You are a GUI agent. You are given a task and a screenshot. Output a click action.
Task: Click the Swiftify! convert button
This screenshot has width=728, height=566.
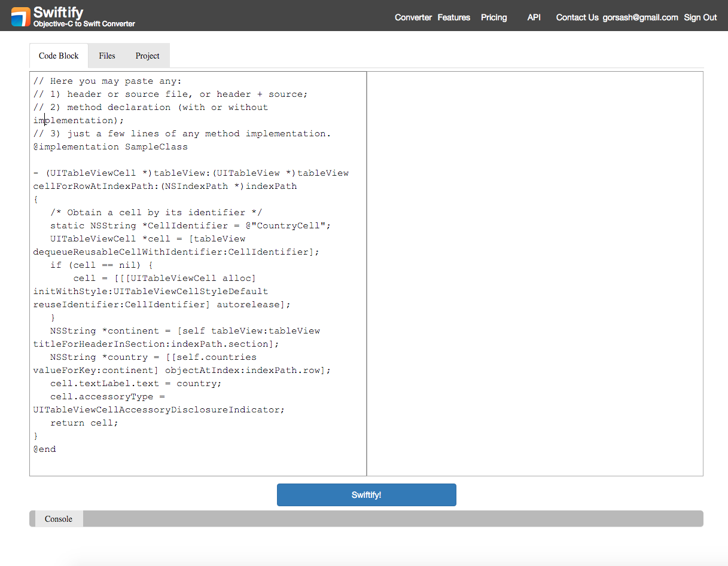point(366,495)
